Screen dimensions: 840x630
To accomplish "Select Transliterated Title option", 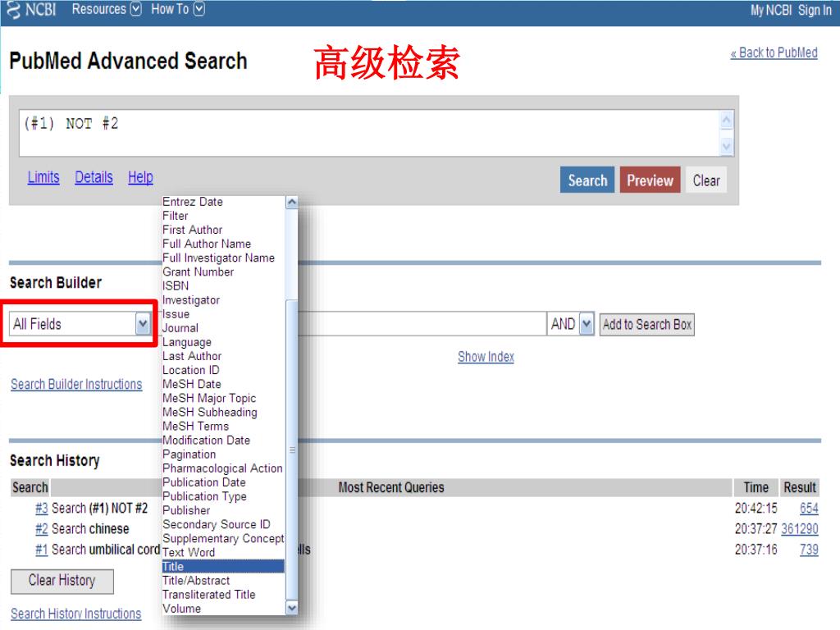I will pyautogui.click(x=223, y=595).
